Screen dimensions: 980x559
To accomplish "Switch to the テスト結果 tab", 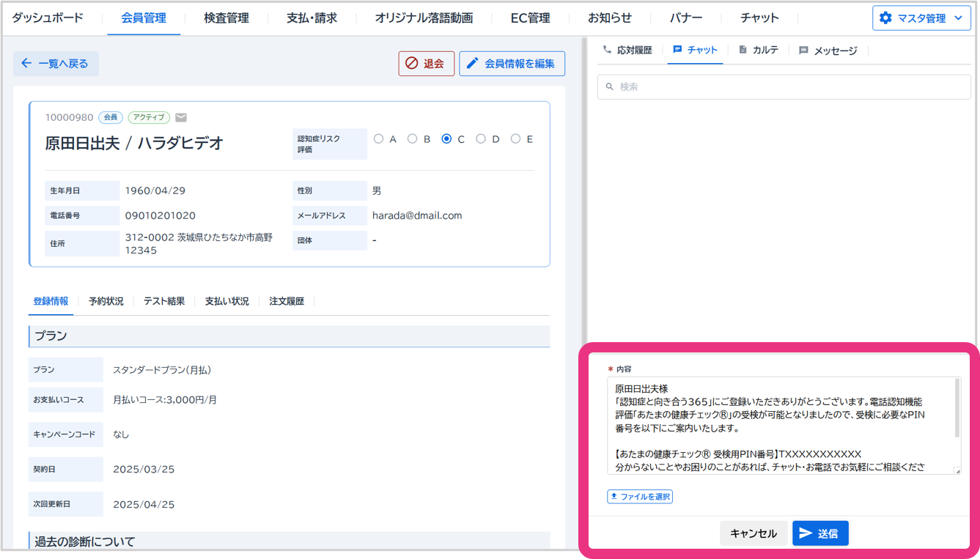I will [164, 301].
